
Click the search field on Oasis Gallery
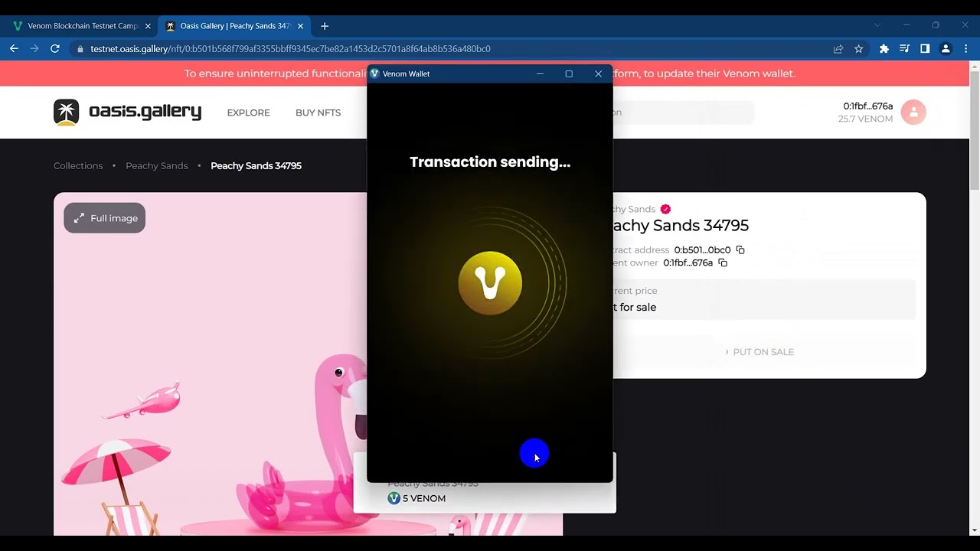tap(683, 112)
